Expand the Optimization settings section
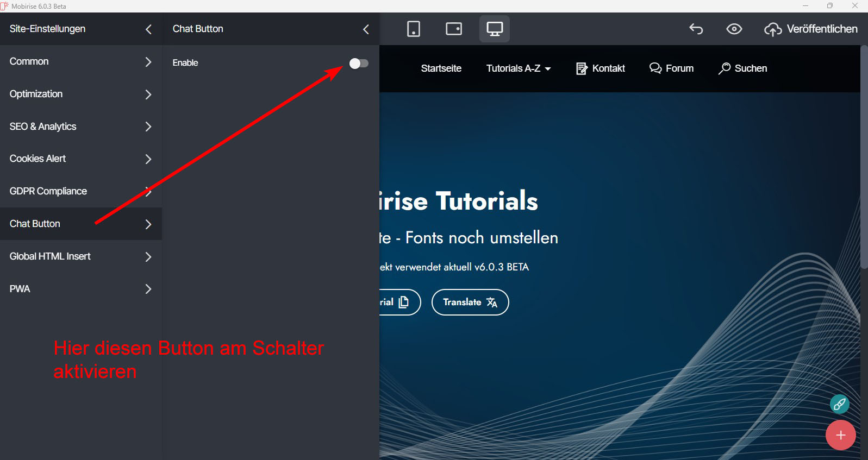Viewport: 868px width, 460px height. 80,94
